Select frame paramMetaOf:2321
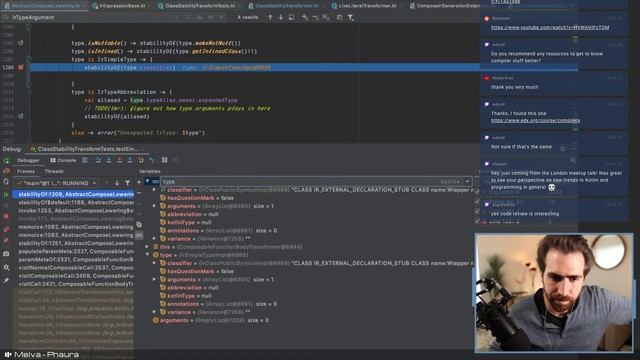 [73, 260]
